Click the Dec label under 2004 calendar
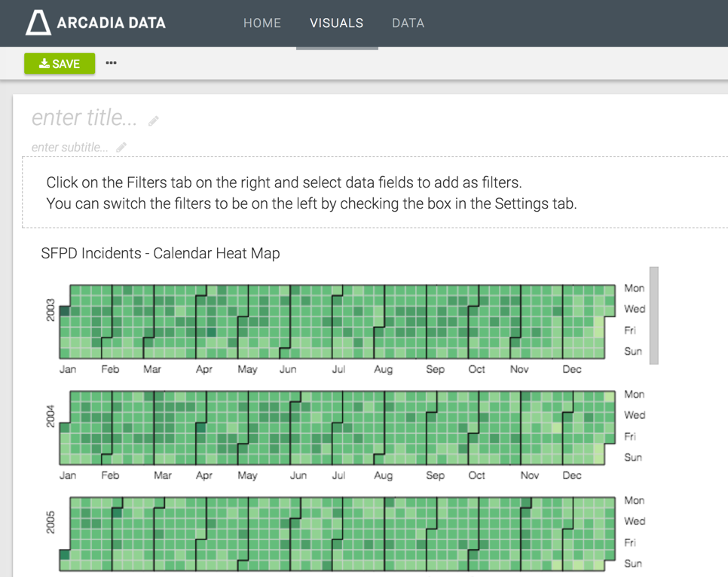 pyautogui.click(x=571, y=475)
